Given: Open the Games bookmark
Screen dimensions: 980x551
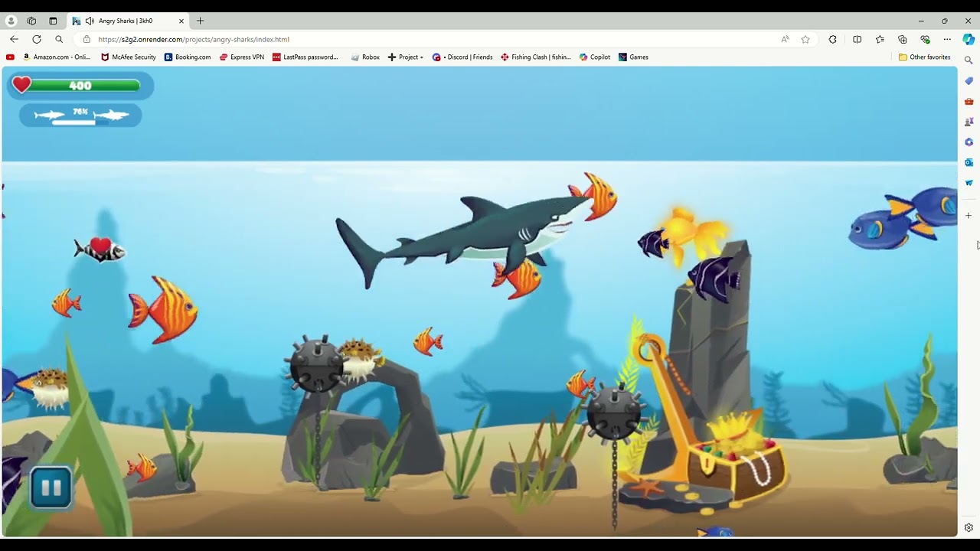Looking at the screenshot, I should [633, 57].
